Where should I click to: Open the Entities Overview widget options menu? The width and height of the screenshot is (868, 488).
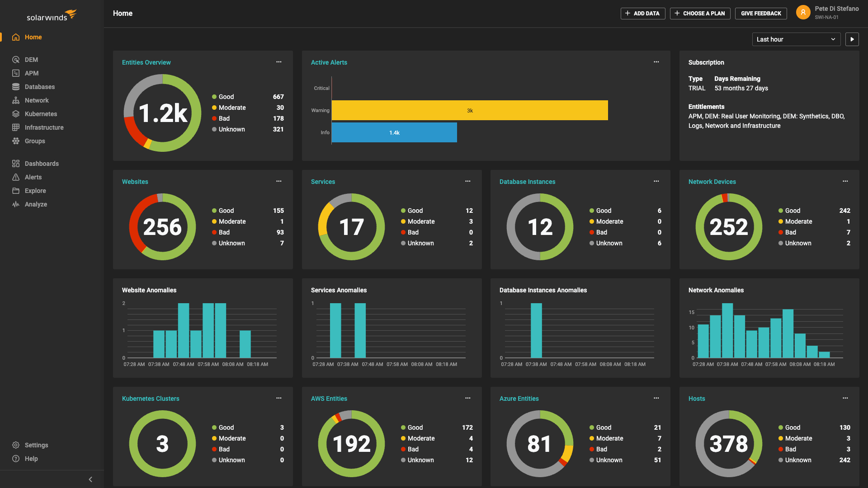pos(279,61)
